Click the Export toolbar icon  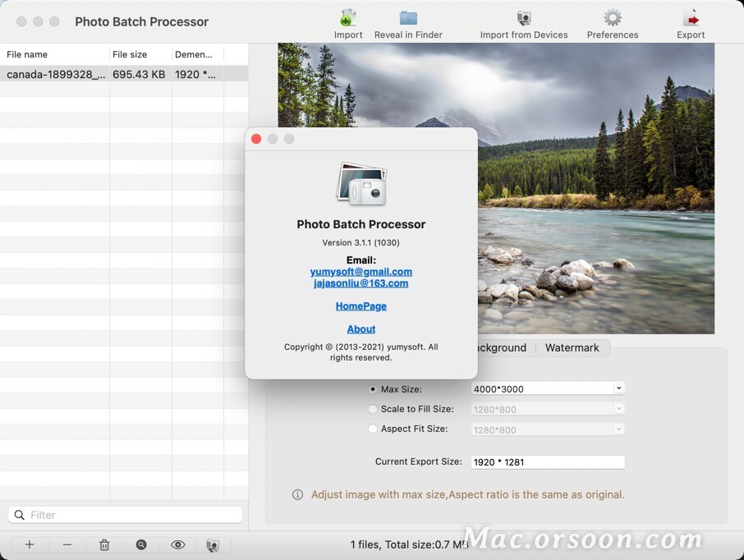pos(691,19)
